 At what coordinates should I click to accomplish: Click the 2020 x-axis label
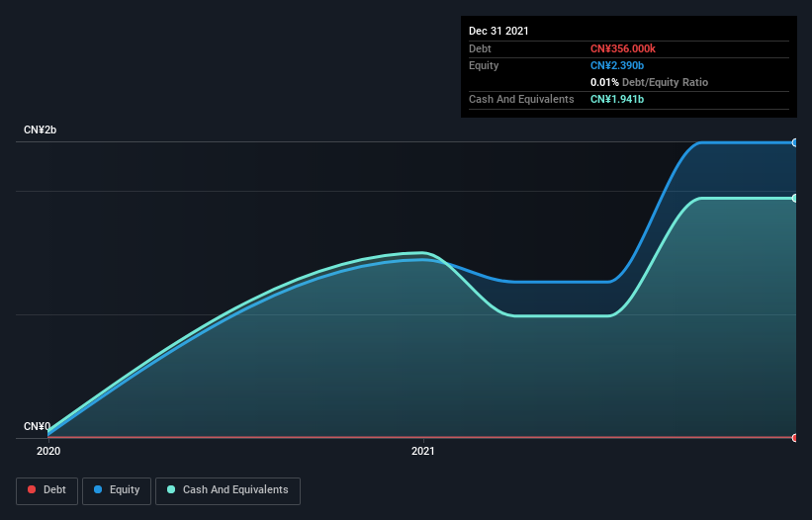pyautogui.click(x=48, y=451)
